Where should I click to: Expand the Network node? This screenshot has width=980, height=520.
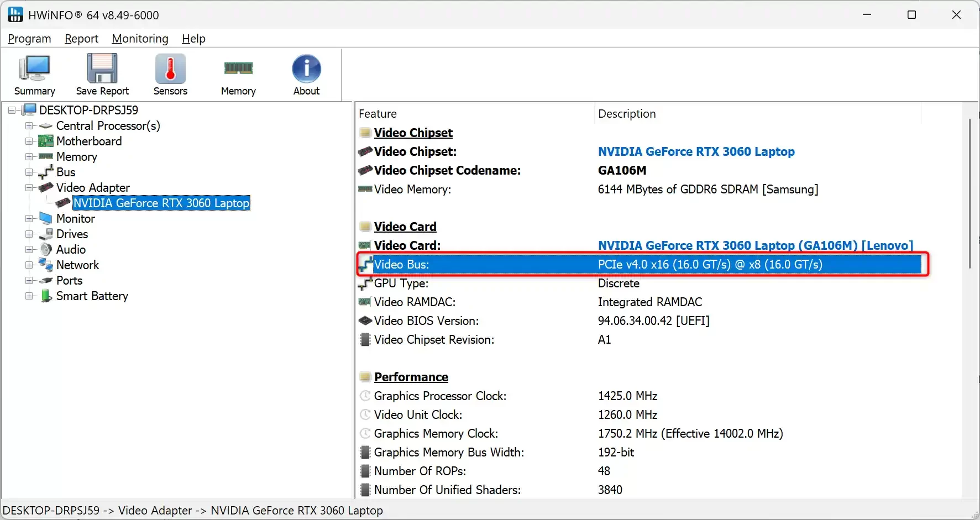pyautogui.click(x=29, y=265)
